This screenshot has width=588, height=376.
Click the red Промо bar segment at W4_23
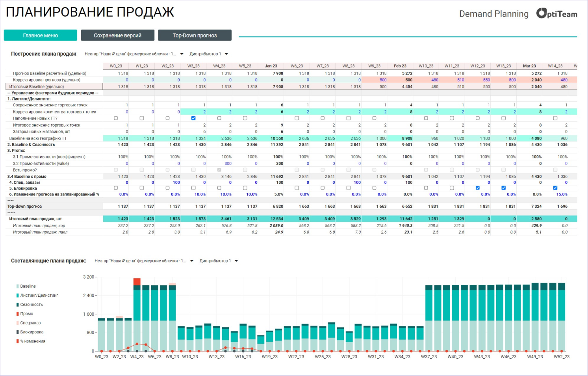click(137, 282)
